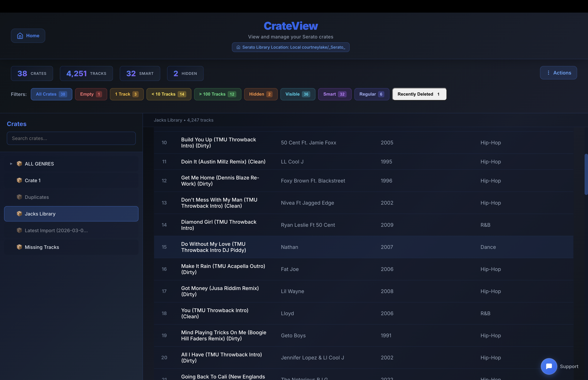Click the crate icon next to Duplicates
The image size is (588, 380).
point(19,197)
